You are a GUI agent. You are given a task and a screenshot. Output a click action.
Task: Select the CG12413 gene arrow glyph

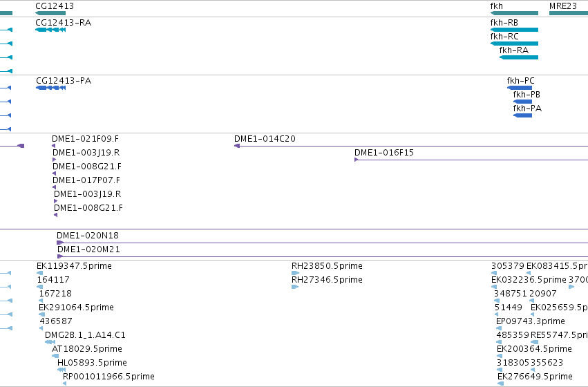[50, 13]
